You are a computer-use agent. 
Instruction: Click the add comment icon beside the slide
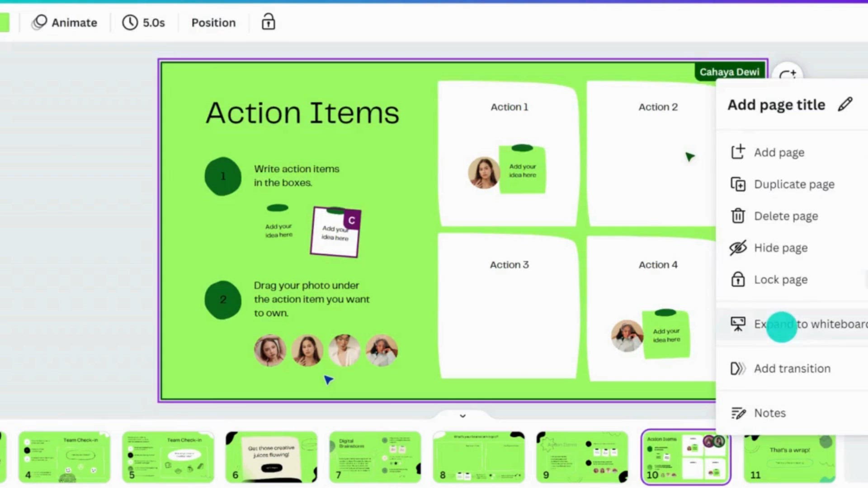788,72
